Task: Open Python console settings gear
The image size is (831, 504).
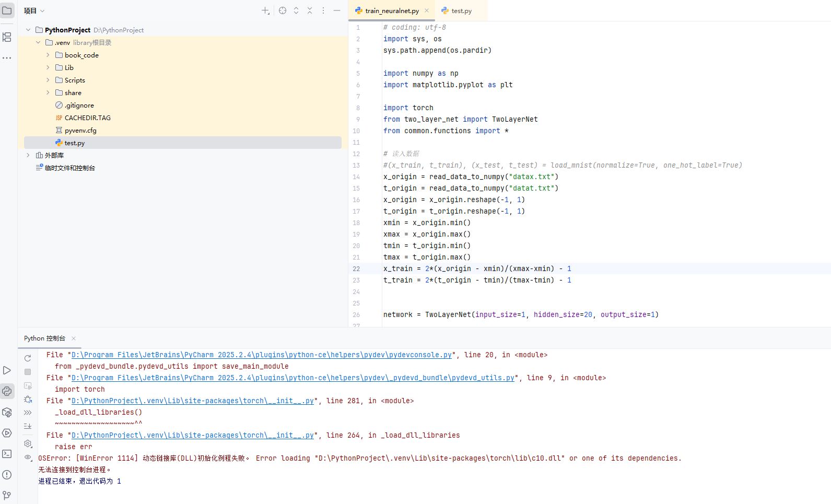Action: coord(28,443)
